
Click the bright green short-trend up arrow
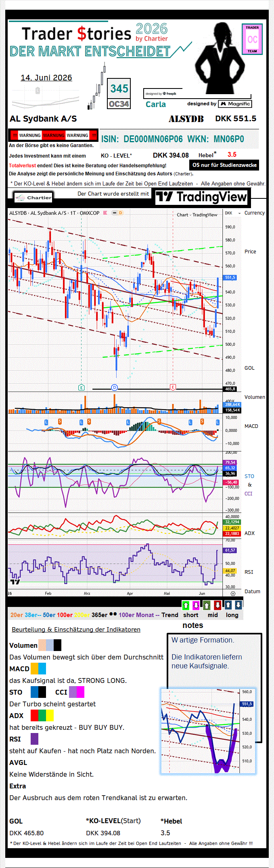186,605
